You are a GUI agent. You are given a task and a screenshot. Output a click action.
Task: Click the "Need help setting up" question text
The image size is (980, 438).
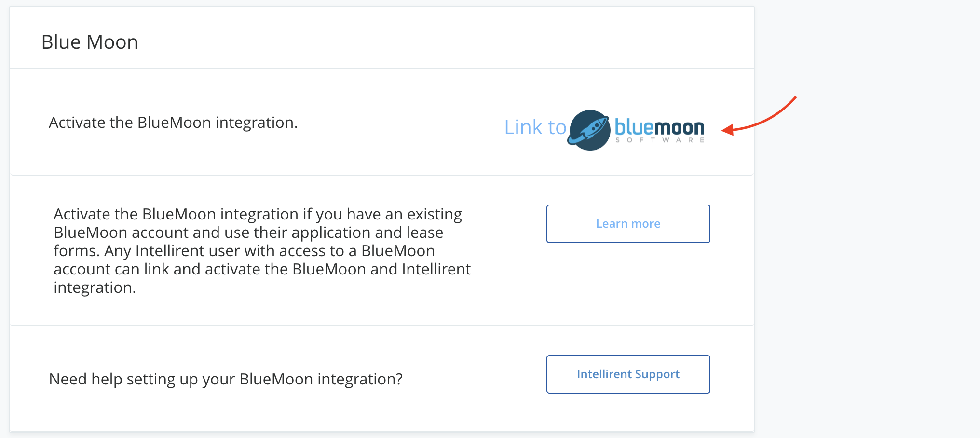click(x=226, y=379)
